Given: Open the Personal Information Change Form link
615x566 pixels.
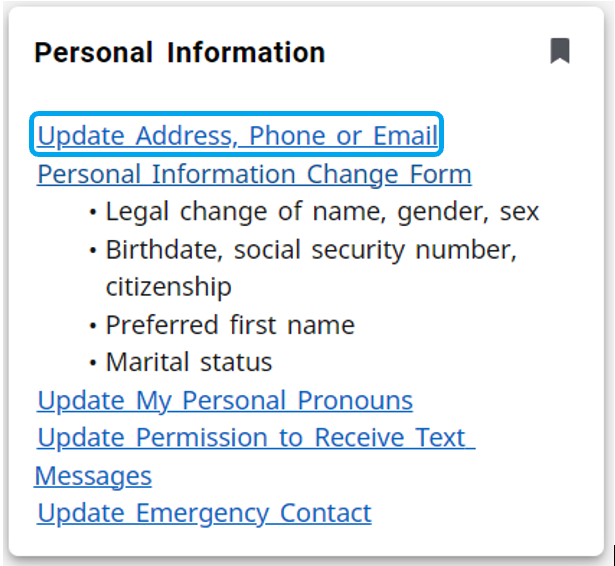Looking at the screenshot, I should [x=254, y=174].
